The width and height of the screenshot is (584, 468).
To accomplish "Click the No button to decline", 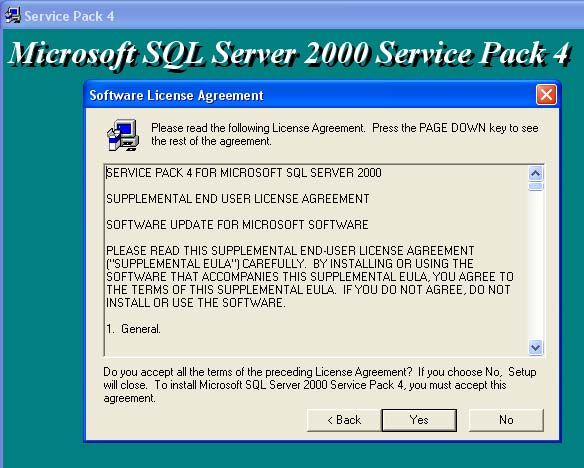I will (506, 420).
